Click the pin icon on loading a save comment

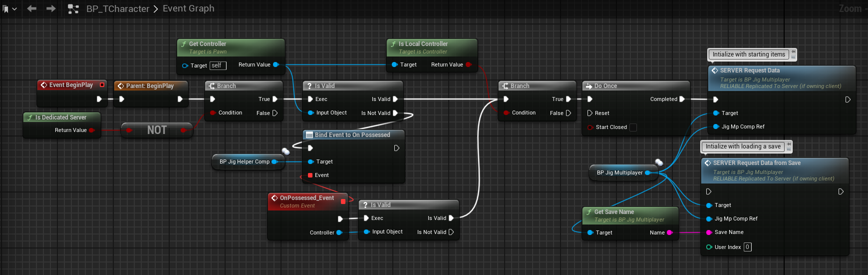[x=789, y=144]
